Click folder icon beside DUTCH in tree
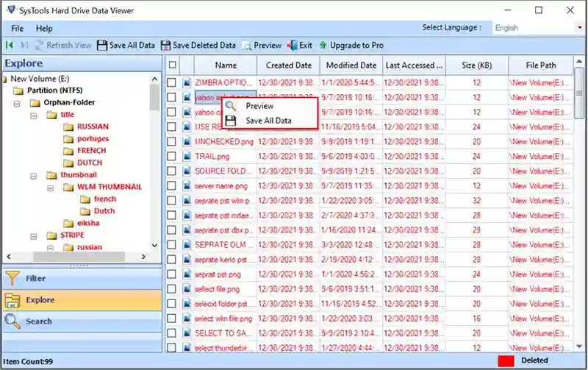 [68, 163]
